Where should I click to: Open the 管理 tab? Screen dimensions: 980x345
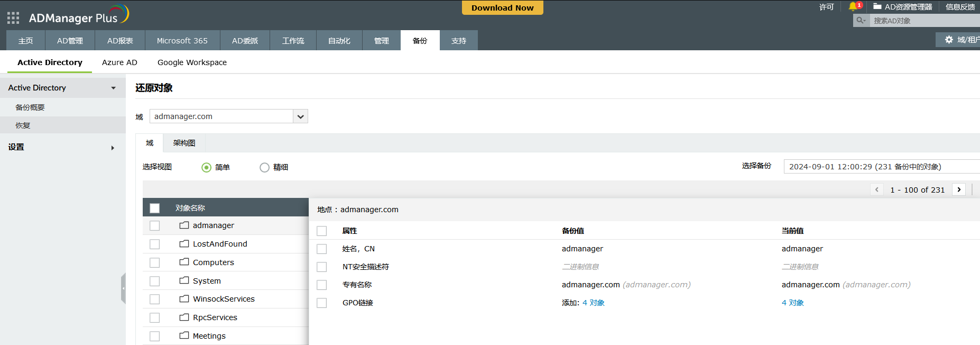click(x=382, y=40)
